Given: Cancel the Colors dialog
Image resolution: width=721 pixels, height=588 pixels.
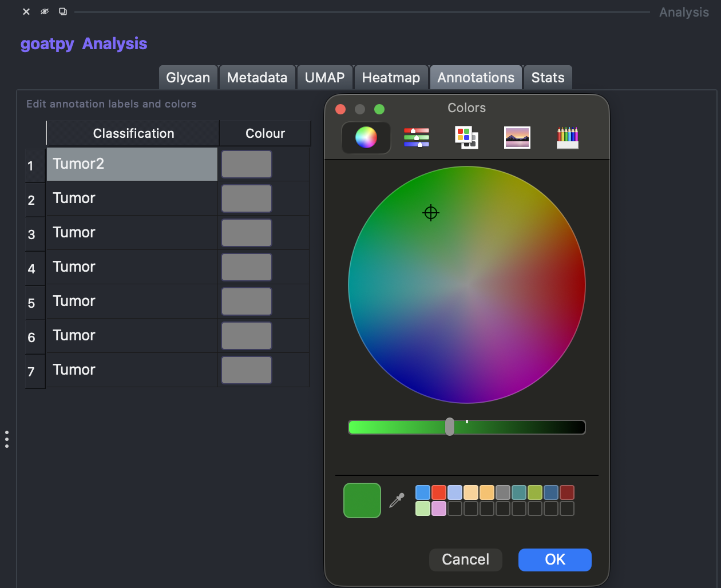Looking at the screenshot, I should (466, 559).
